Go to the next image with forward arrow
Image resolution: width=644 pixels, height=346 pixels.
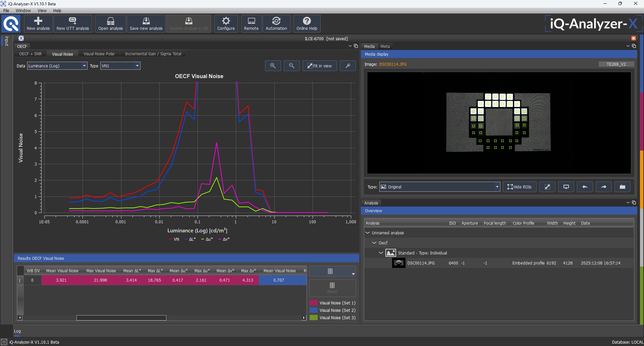[x=604, y=187]
